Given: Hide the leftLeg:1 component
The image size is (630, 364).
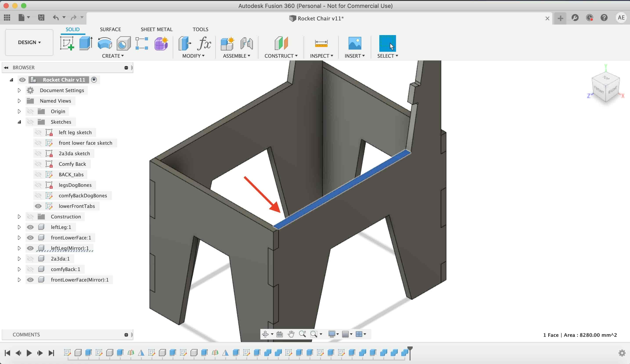Looking at the screenshot, I should click(x=30, y=227).
